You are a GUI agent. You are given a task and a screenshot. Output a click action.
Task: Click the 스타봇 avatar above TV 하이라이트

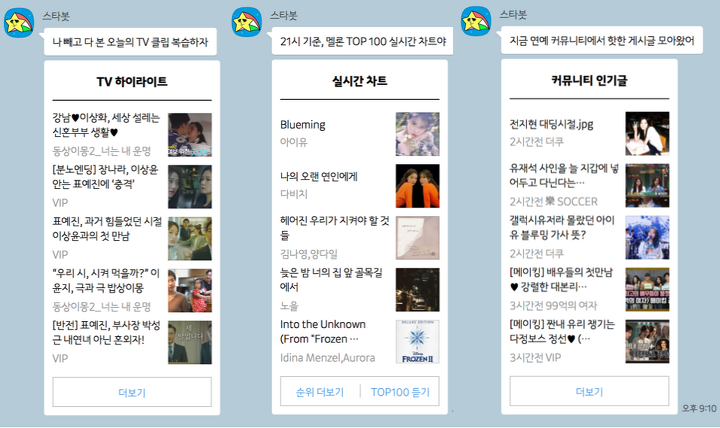coord(19,22)
